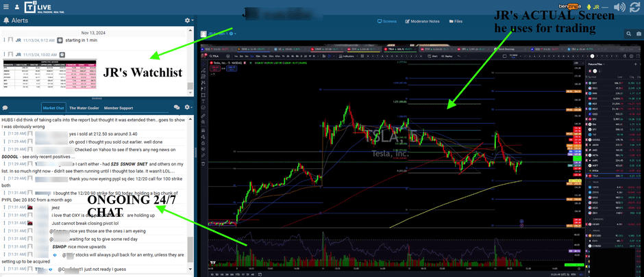
Task: Toggle stay in drawing mode
Action: [x=203, y=137]
